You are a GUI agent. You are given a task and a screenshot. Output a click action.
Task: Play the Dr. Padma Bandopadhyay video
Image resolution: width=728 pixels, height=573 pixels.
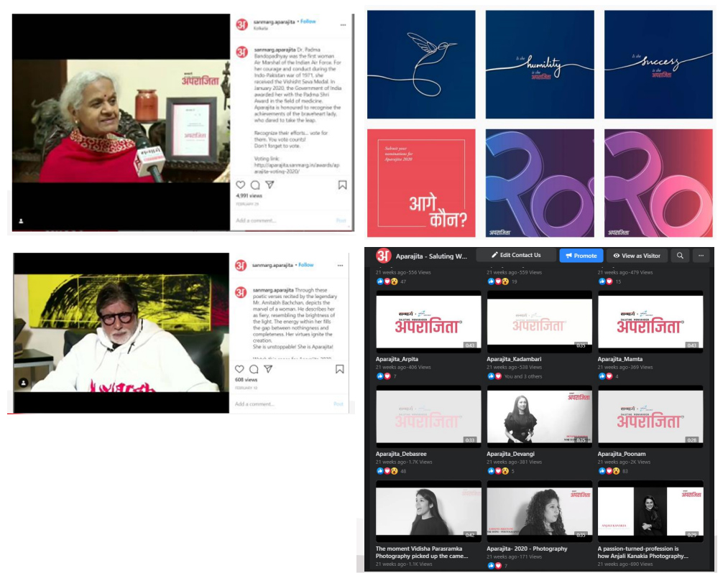pyautogui.click(x=121, y=122)
